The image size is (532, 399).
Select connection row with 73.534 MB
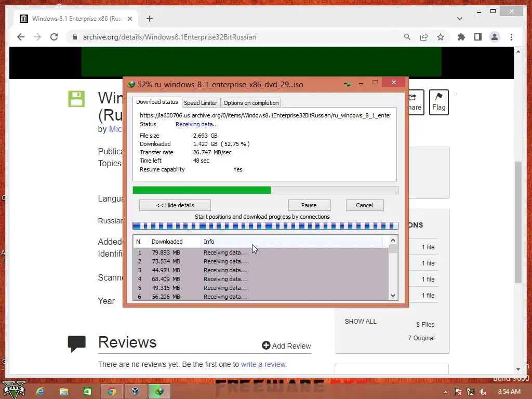(x=261, y=261)
